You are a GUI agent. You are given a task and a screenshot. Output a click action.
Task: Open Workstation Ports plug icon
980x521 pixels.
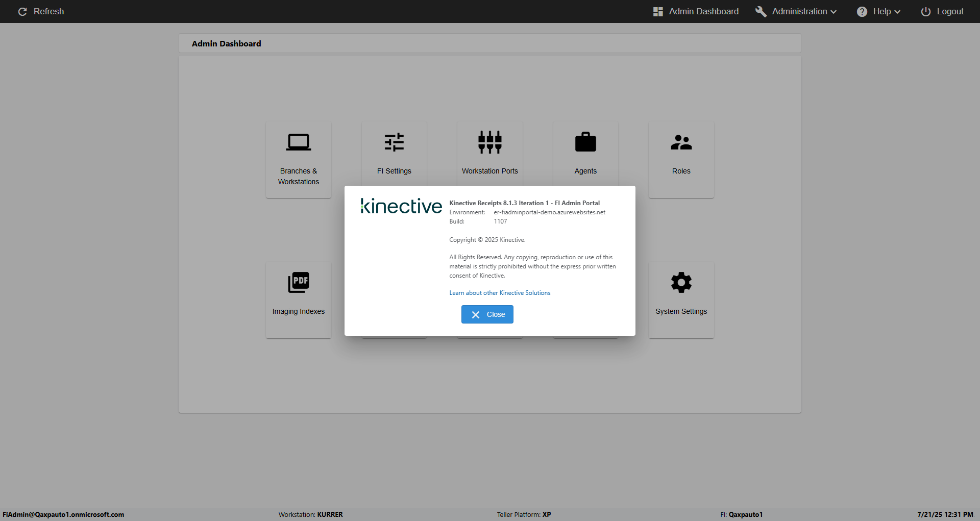tap(490, 142)
